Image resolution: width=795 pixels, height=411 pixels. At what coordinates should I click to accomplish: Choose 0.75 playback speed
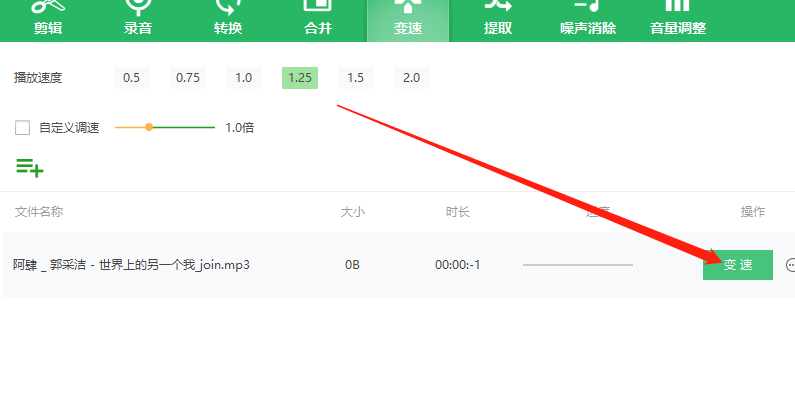click(188, 78)
